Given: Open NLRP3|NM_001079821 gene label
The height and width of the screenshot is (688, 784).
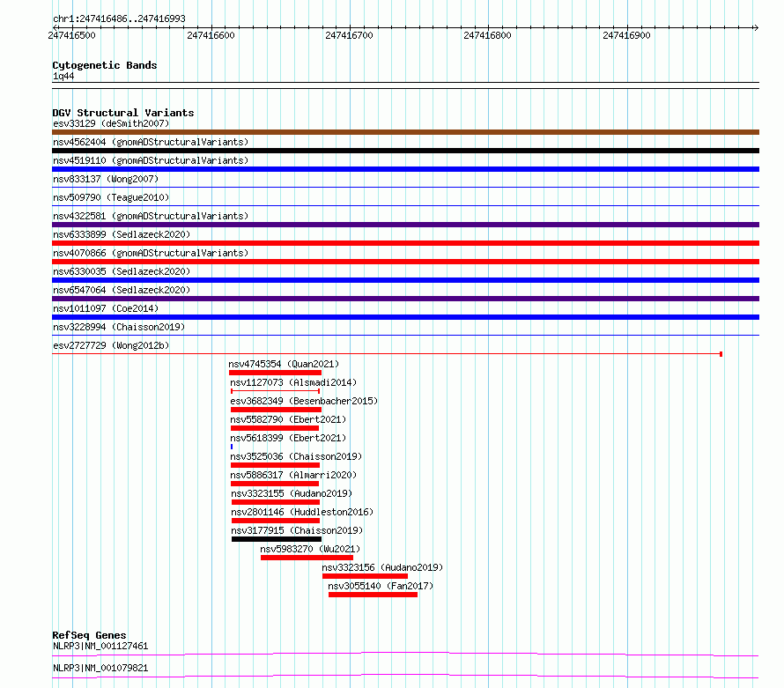Looking at the screenshot, I should tap(100, 668).
